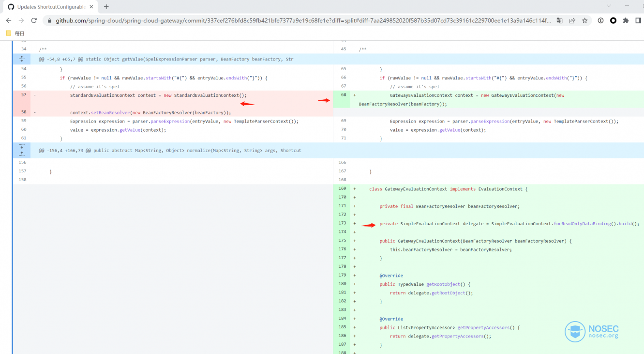This screenshot has height=354, width=644.
Task: Open a new tab with the plus button
Action: pyautogui.click(x=107, y=7)
